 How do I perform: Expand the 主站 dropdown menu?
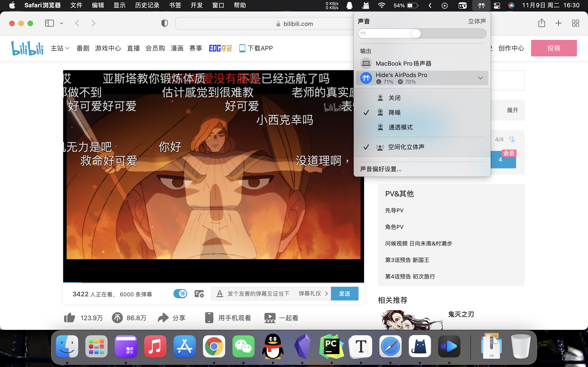coord(60,48)
